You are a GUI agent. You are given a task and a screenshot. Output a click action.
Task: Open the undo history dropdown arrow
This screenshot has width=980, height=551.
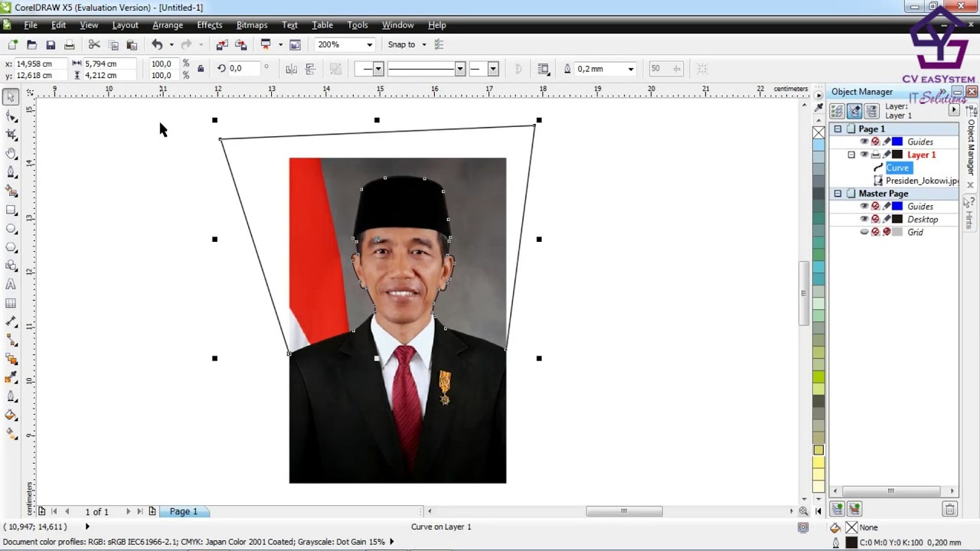pos(171,44)
